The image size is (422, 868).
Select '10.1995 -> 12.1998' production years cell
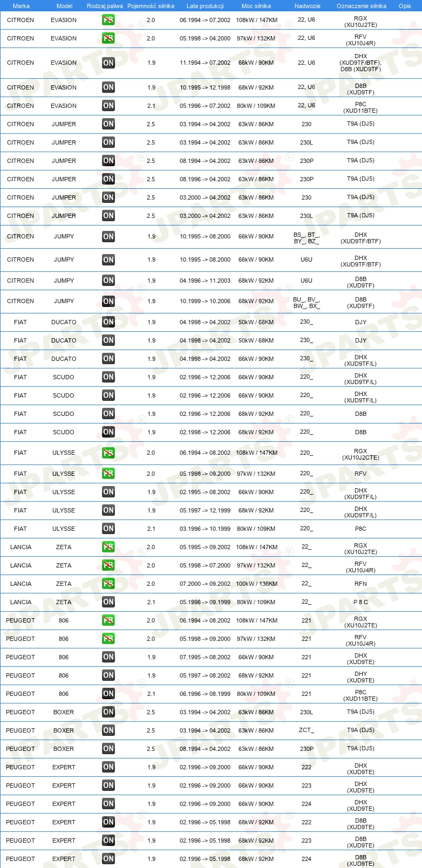pos(205,87)
